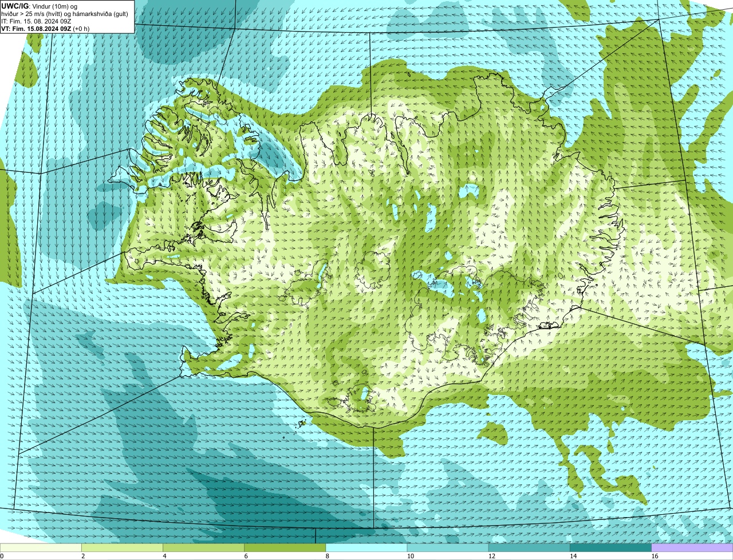733x560 pixels.
Task: Click the olive green 6–8 m/s legend swatch
Action: point(285,548)
